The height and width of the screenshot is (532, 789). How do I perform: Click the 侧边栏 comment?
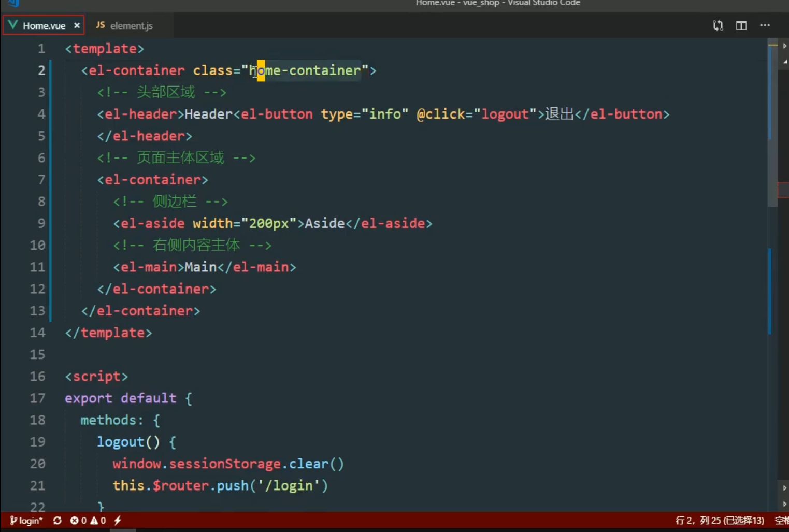pyautogui.click(x=170, y=202)
